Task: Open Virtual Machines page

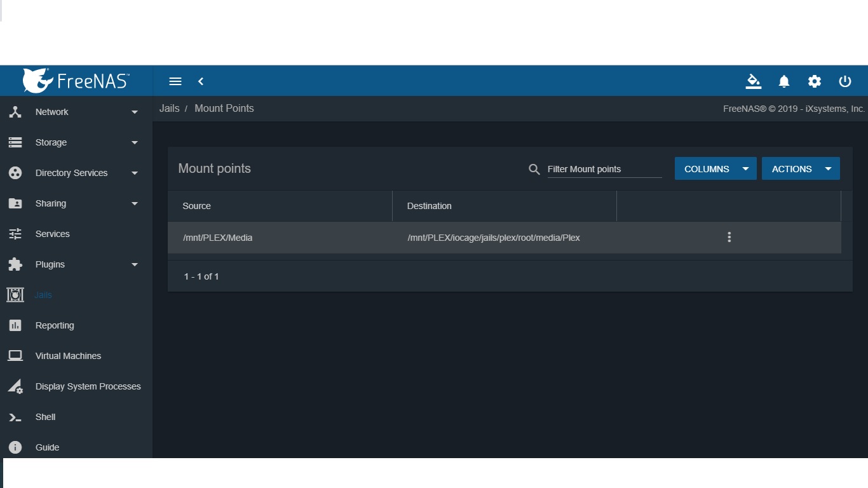Action: click(x=68, y=356)
